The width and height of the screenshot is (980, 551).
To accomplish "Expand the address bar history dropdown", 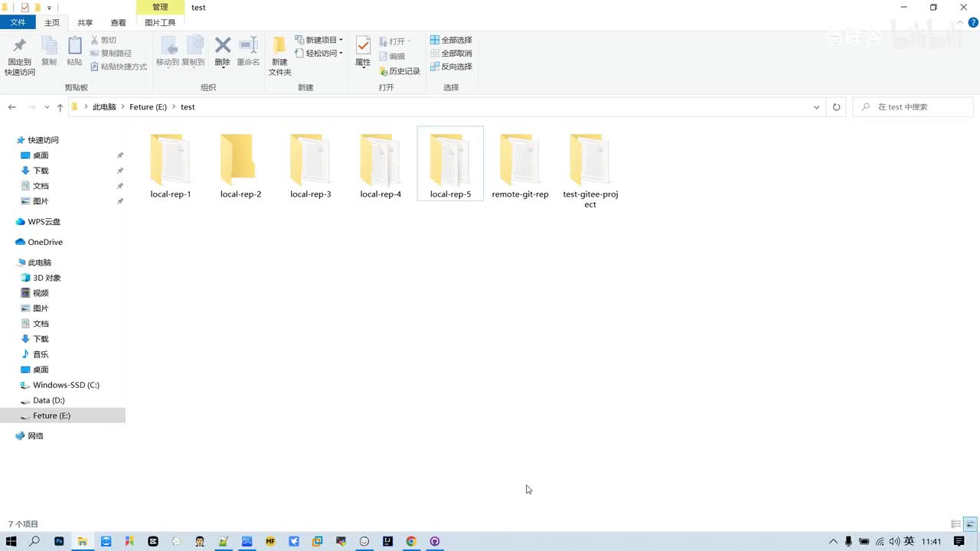I will [816, 107].
